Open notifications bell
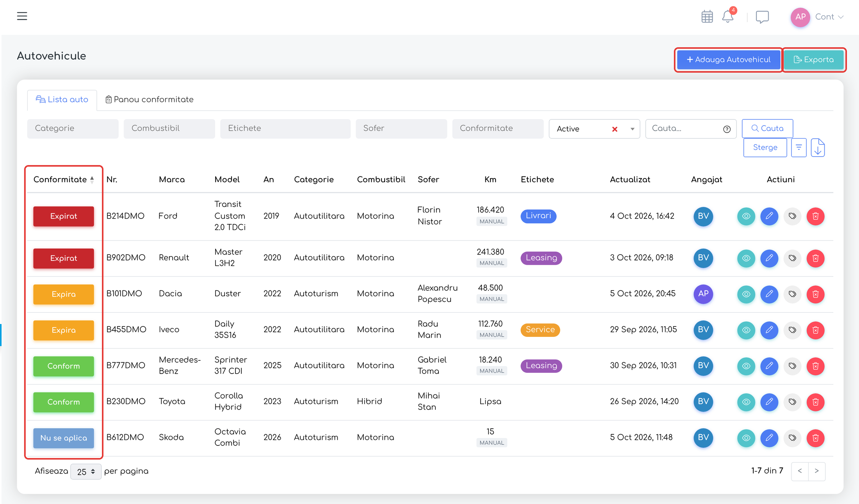859x504 pixels. coord(728,16)
